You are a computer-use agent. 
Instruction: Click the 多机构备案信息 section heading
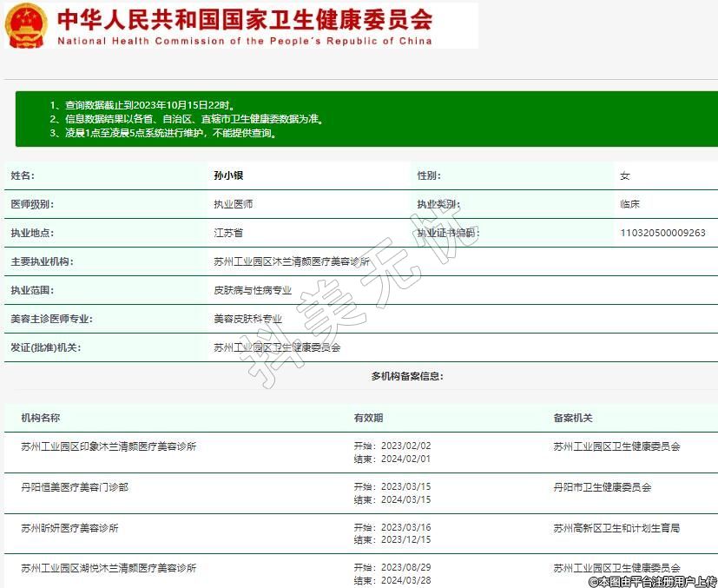pyautogui.click(x=407, y=376)
